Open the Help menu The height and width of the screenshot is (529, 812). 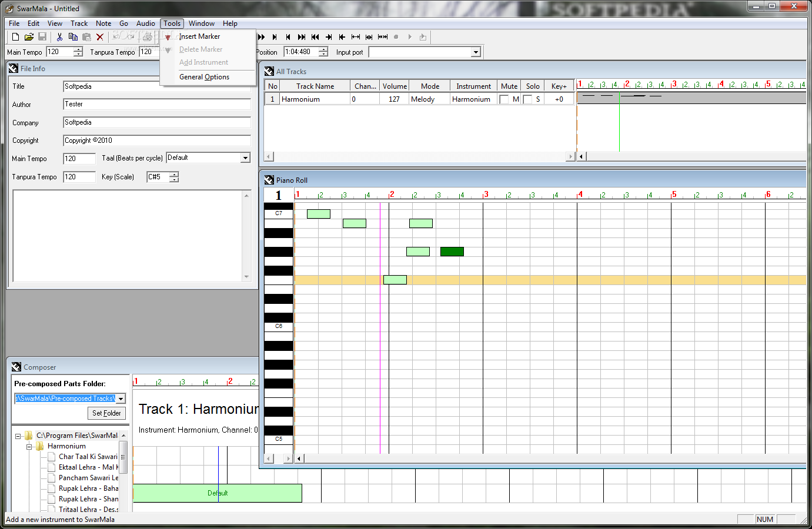(x=230, y=24)
